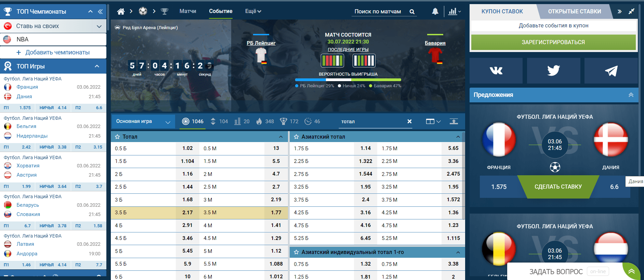Click Бавария recent games form bars
Image resolution: width=644 pixels, height=280 pixels.
(x=364, y=61)
